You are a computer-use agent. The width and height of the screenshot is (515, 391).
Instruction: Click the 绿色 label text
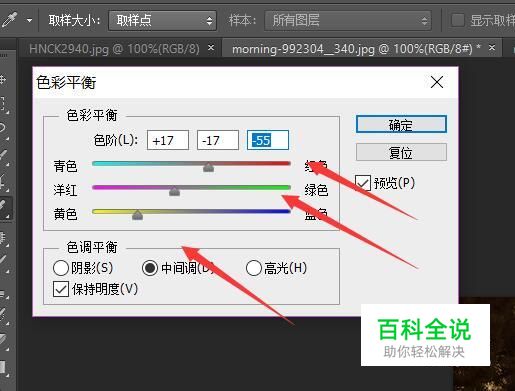click(x=316, y=190)
